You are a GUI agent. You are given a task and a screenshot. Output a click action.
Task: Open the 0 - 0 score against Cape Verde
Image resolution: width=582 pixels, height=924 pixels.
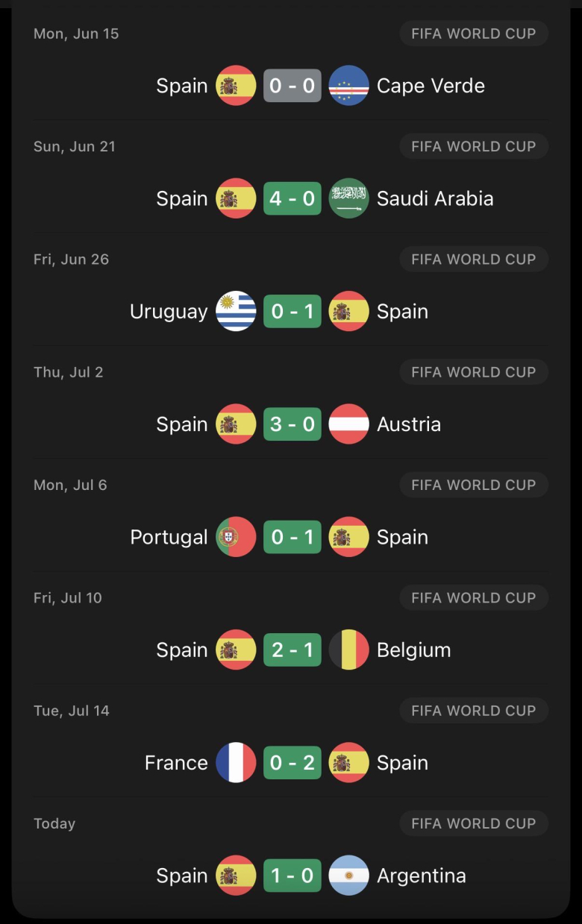pyautogui.click(x=292, y=86)
